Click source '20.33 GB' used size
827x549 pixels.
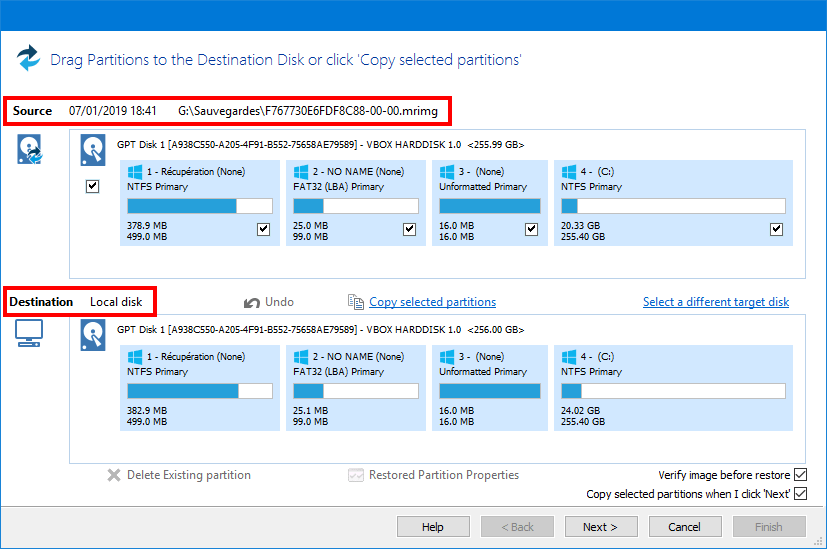(x=581, y=226)
